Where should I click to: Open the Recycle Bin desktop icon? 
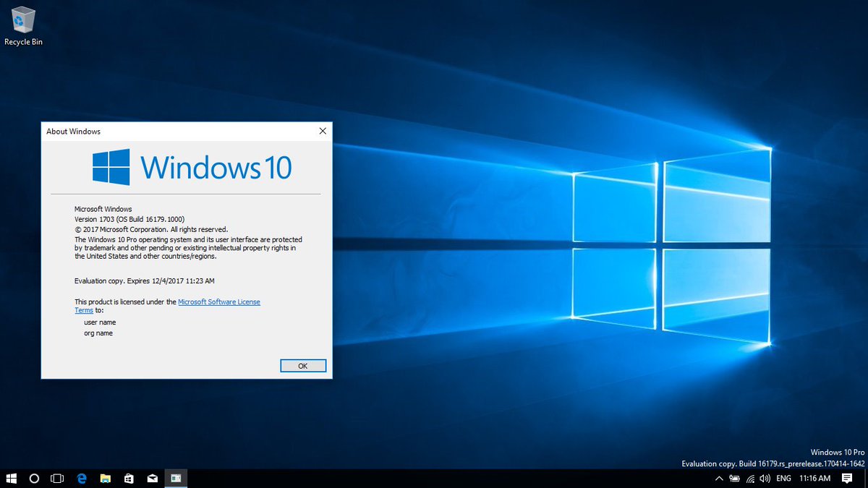click(x=23, y=26)
